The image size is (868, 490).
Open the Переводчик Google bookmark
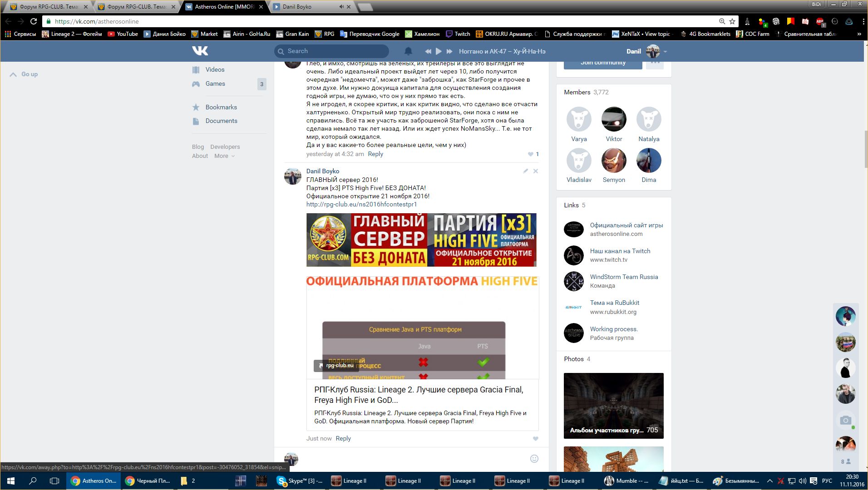click(370, 34)
